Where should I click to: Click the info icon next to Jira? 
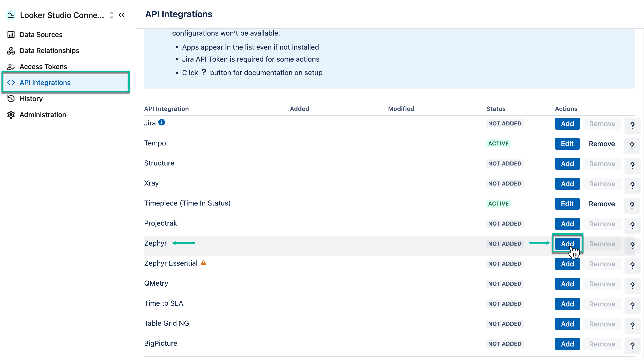[162, 122]
